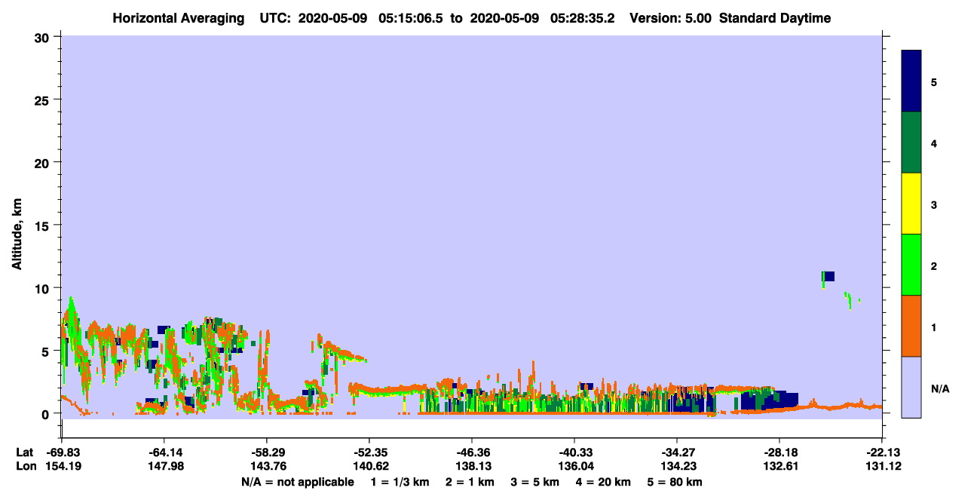Click the y-axis tick label 10
Viewport: 980px width, 503px height.
[43, 288]
